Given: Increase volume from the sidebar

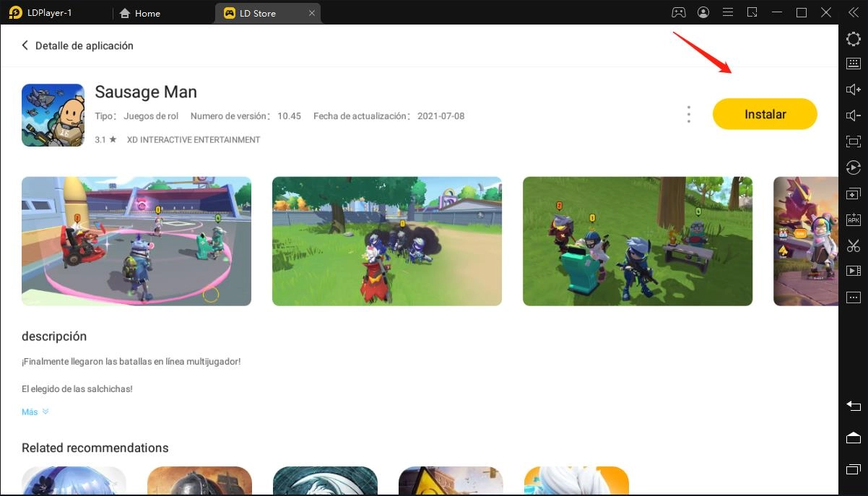Looking at the screenshot, I should [853, 90].
